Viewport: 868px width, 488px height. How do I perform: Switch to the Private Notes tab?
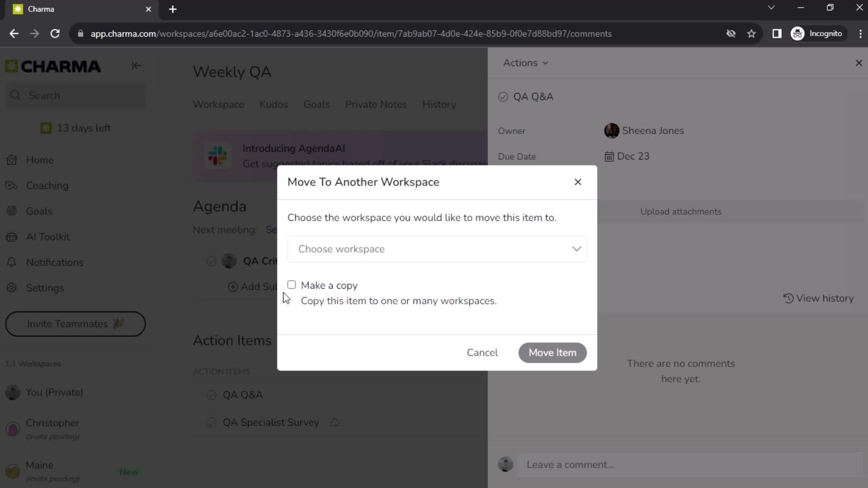pyautogui.click(x=376, y=104)
